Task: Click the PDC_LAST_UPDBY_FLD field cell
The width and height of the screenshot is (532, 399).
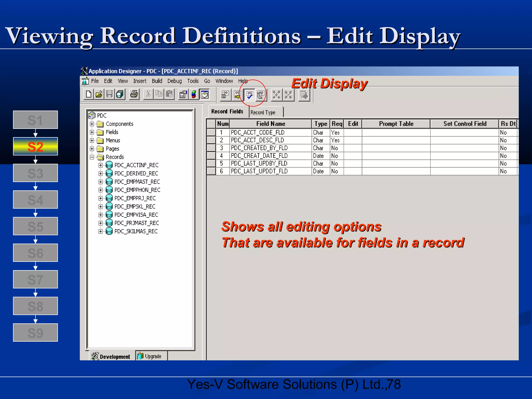Action: [270, 163]
